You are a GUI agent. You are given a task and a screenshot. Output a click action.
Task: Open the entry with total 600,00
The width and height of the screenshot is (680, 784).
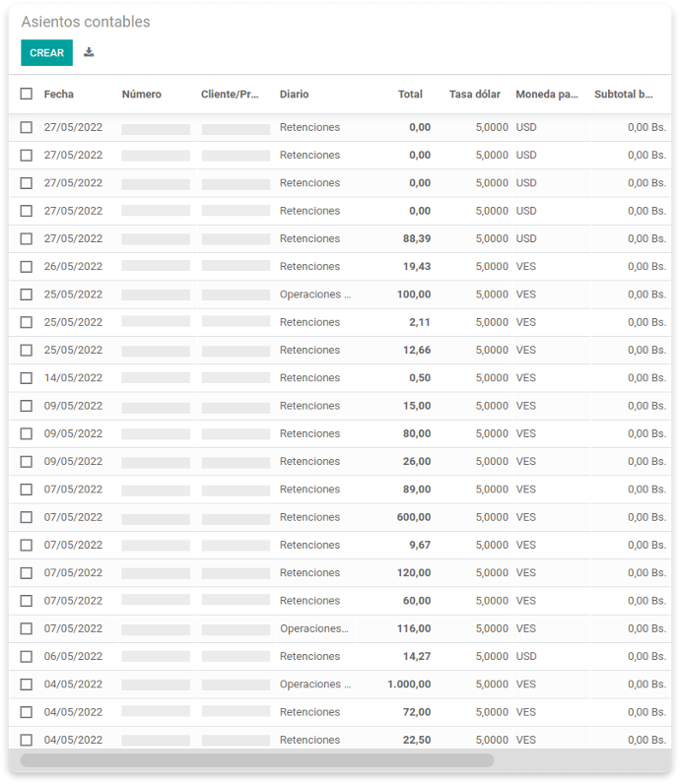340,517
